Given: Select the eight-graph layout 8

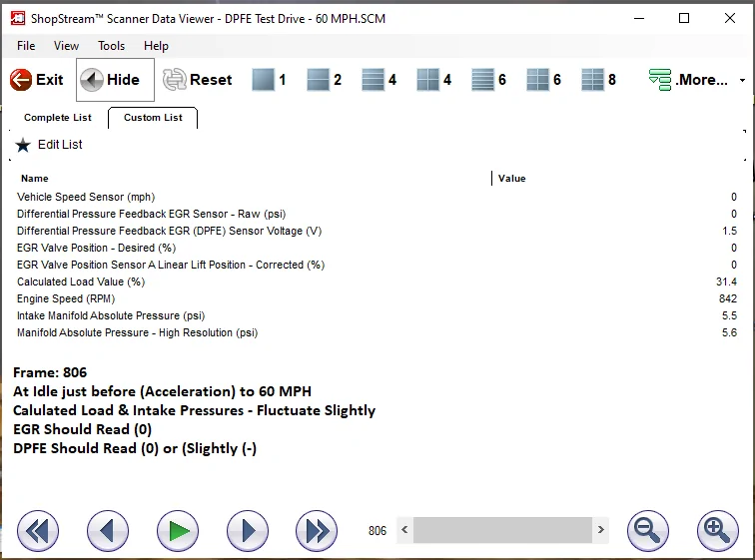Looking at the screenshot, I should [598, 80].
